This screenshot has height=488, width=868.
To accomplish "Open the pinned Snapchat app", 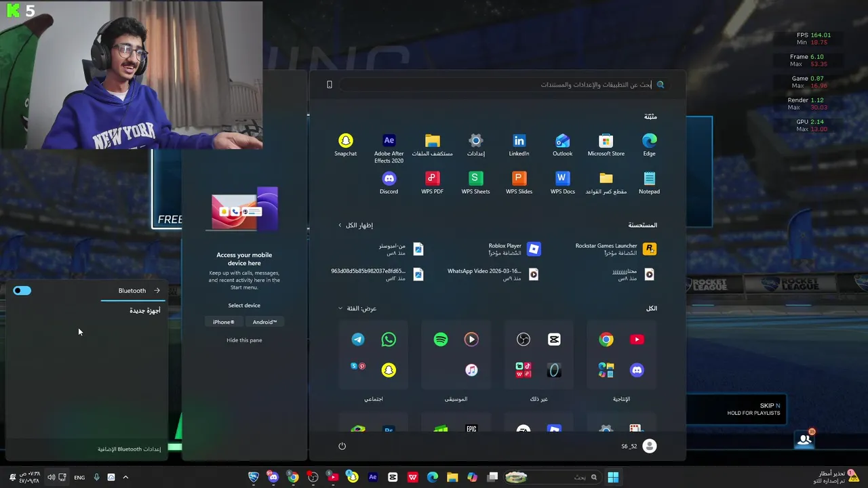I will [346, 145].
